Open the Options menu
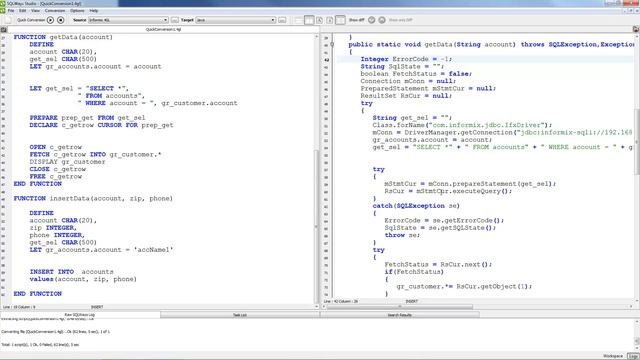This screenshot has height=360, width=640. pos(77,11)
